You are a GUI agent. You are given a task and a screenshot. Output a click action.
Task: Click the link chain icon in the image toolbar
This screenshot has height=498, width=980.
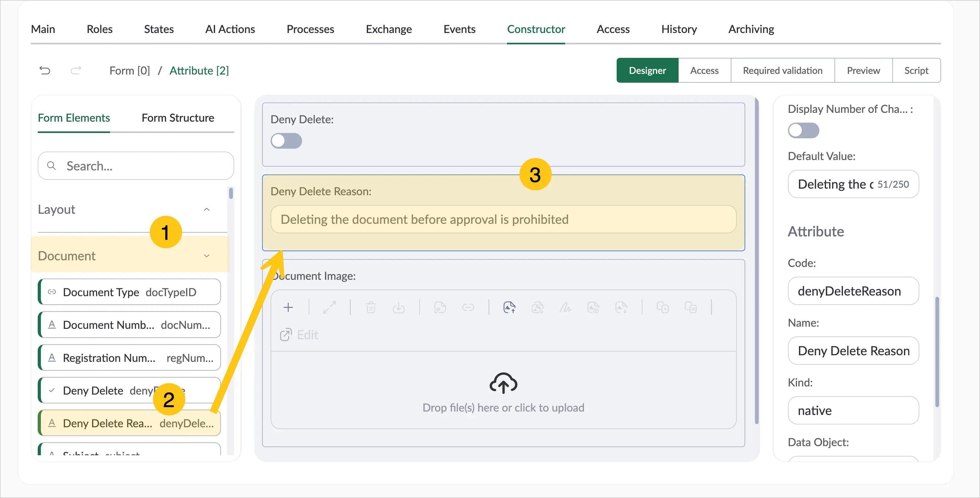click(x=468, y=307)
